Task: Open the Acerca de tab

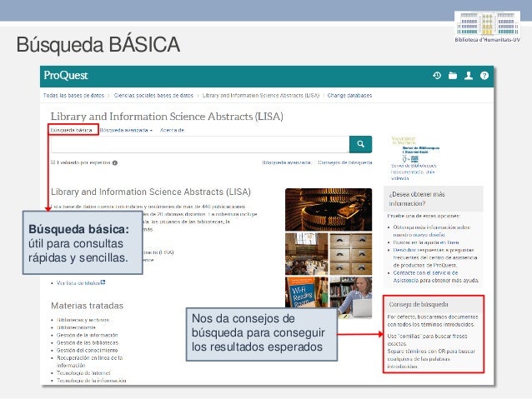Action: click(x=172, y=130)
